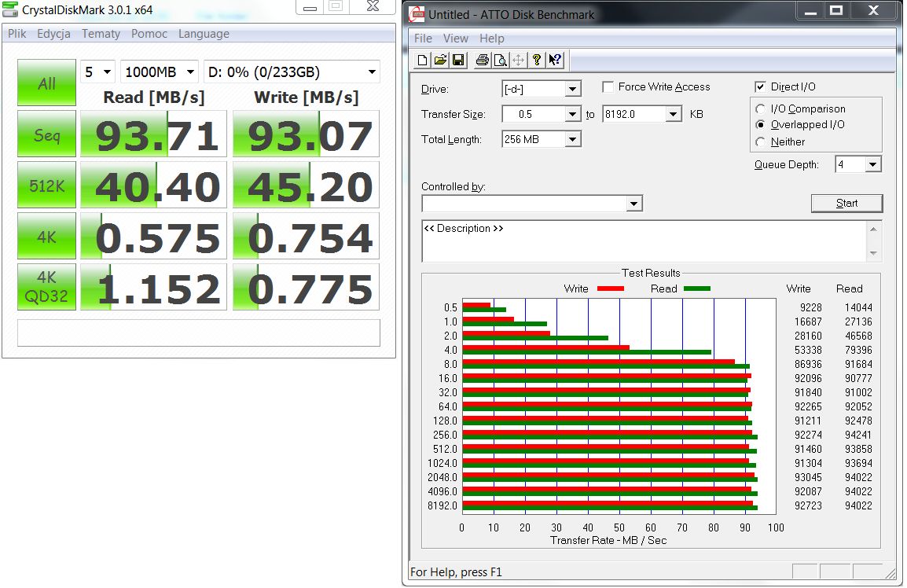The width and height of the screenshot is (907, 588).
Task: Click inside the Description text box
Action: [x=644, y=241]
